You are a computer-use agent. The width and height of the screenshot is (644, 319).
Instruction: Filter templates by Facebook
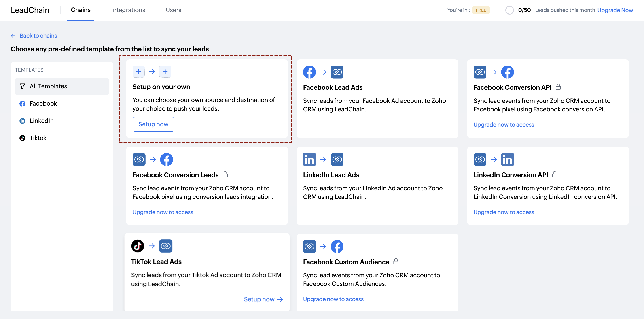(43, 104)
